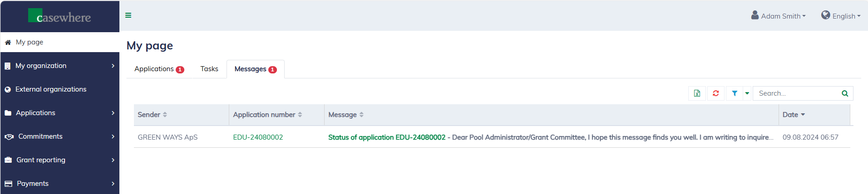Click the user avatar icon beside Adam Smith
Image resolution: width=868 pixels, height=194 pixels.
[755, 15]
